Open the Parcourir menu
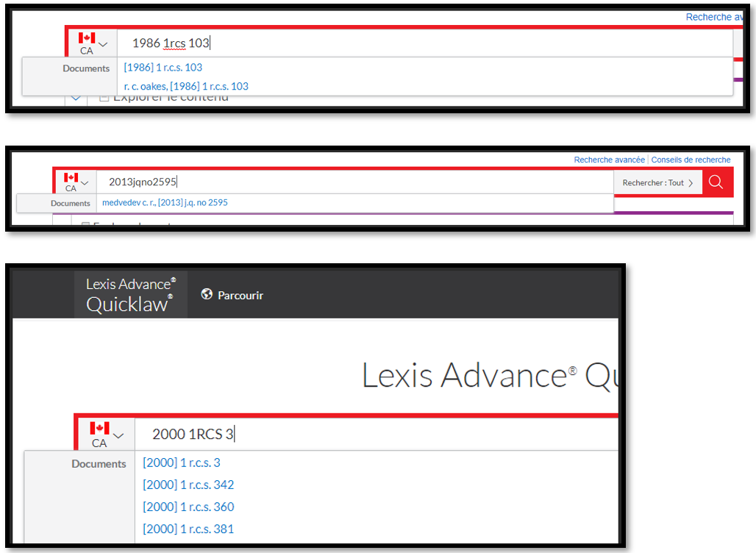The width and height of the screenshot is (756, 553). tap(232, 295)
